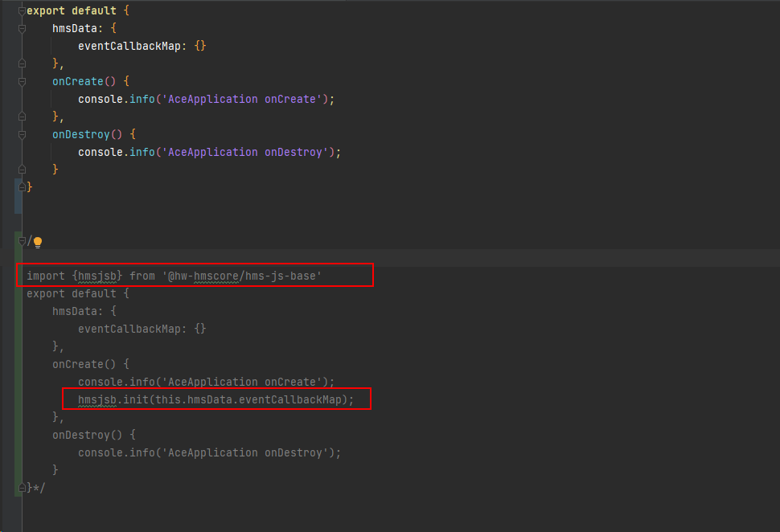Collapse the block comment fold marker beside the slash
The image size is (780, 532).
tap(22, 241)
